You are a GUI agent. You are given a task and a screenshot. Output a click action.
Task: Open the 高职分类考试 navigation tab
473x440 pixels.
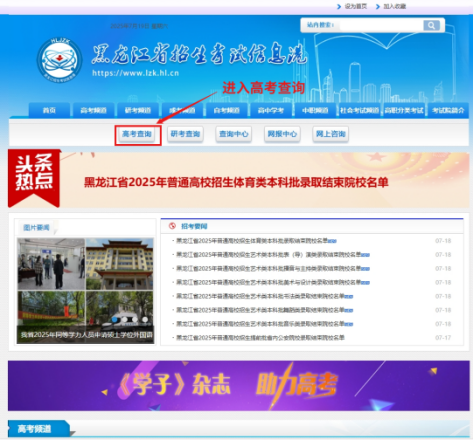(x=404, y=110)
